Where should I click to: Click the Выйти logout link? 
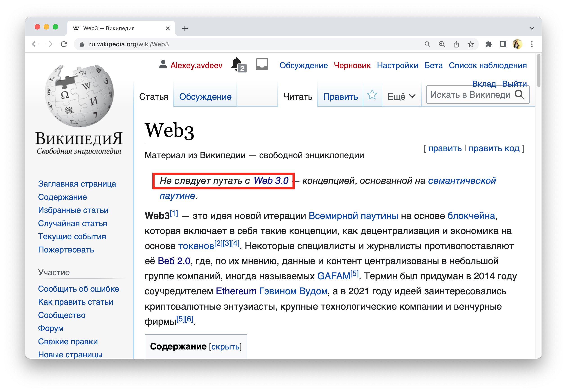(514, 83)
